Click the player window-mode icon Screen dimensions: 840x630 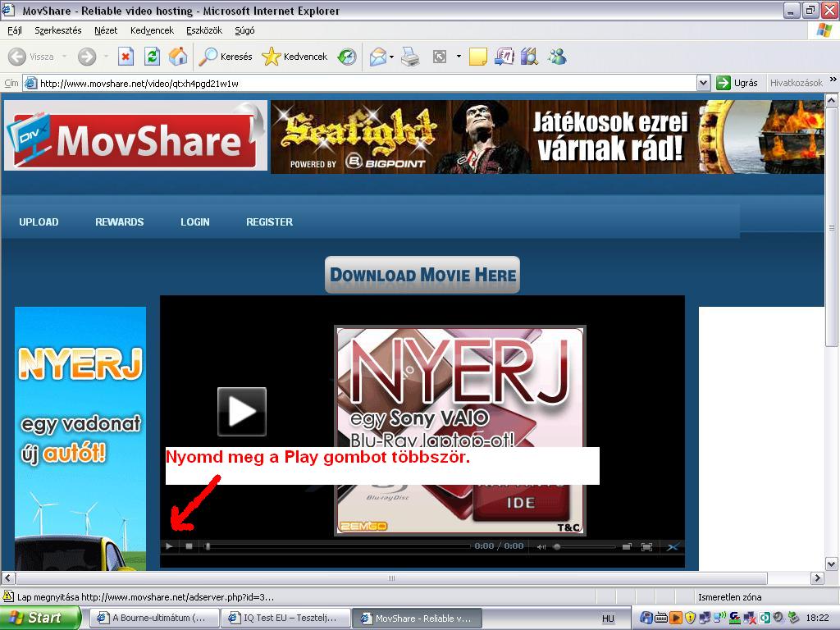point(627,546)
